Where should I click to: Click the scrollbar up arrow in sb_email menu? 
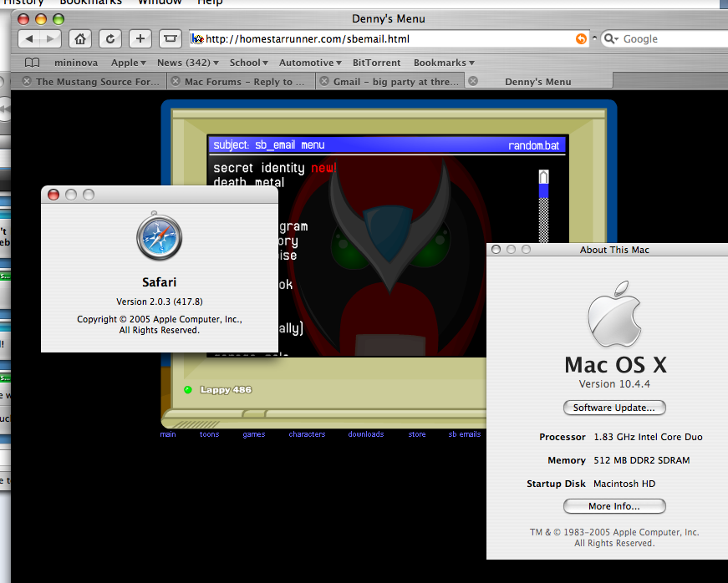point(543,177)
